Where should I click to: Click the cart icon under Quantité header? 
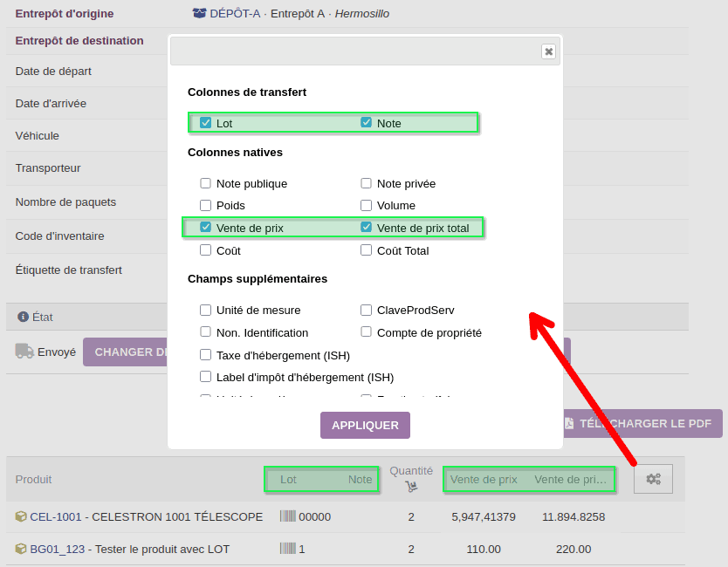point(411,487)
